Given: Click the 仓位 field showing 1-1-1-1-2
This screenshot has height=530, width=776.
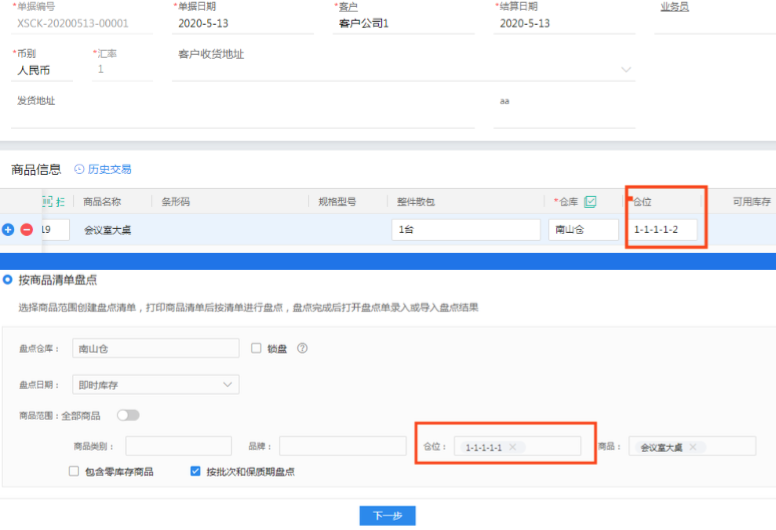Looking at the screenshot, I should click(x=666, y=230).
